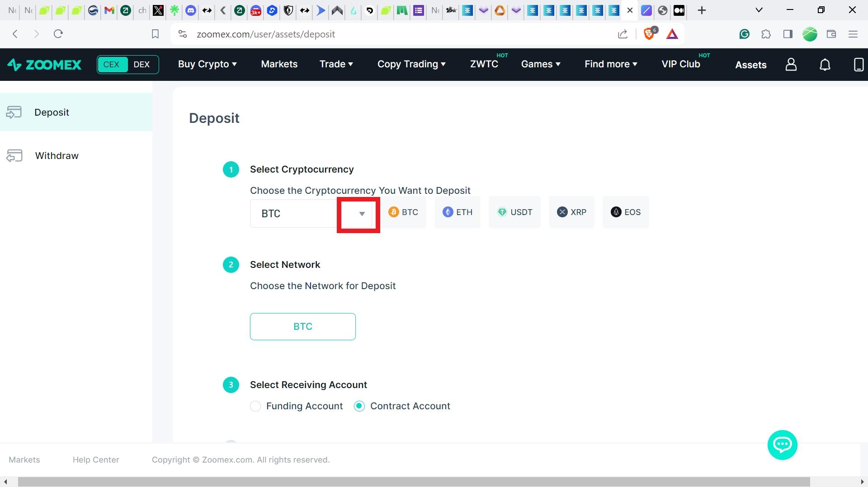Open VIP Club page
The height and width of the screenshot is (487, 868).
coord(681,64)
